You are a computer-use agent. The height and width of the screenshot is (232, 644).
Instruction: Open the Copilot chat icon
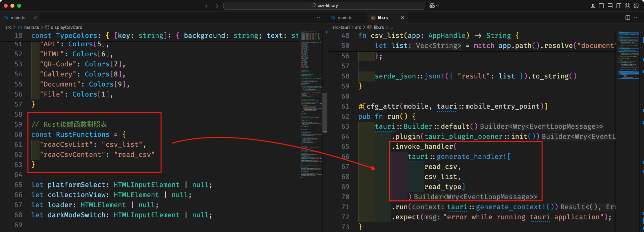(x=432, y=6)
